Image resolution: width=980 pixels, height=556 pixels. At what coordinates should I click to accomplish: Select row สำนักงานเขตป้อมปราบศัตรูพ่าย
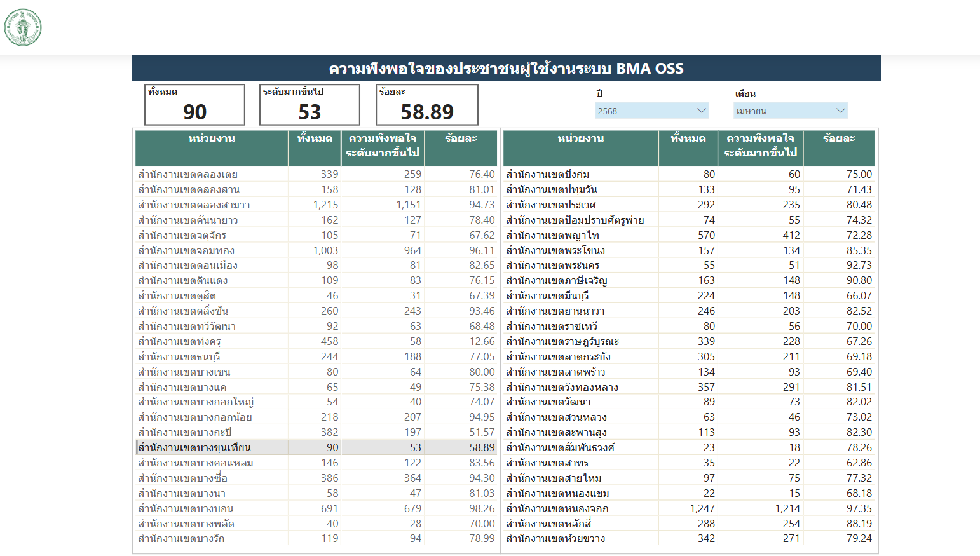coord(689,220)
